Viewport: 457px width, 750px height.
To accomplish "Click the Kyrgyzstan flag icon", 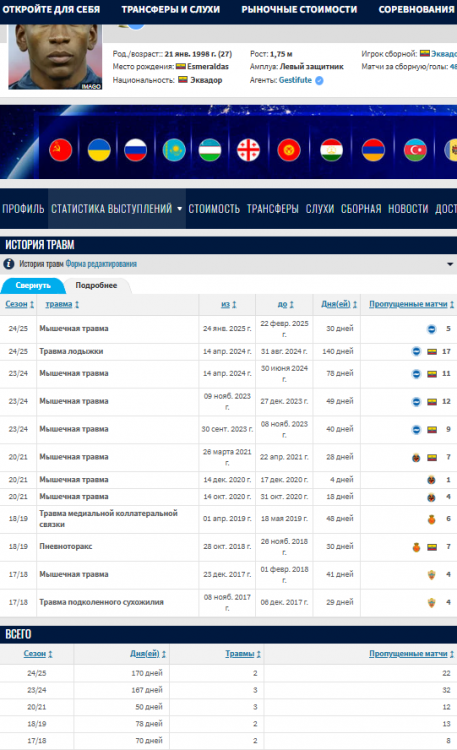I will tap(289, 150).
